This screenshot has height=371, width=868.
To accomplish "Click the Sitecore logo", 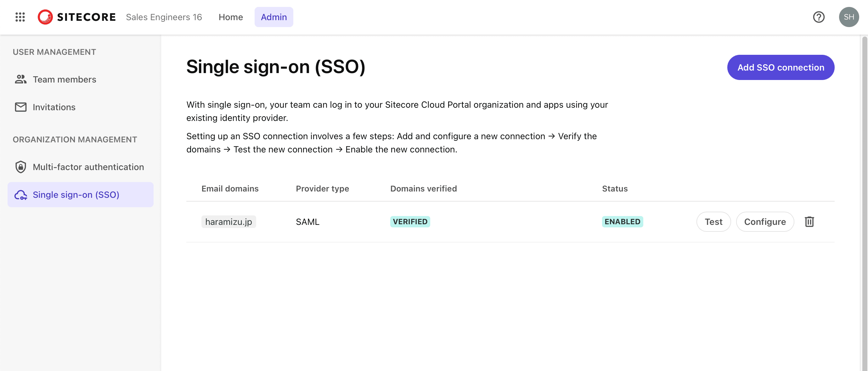I will (77, 17).
